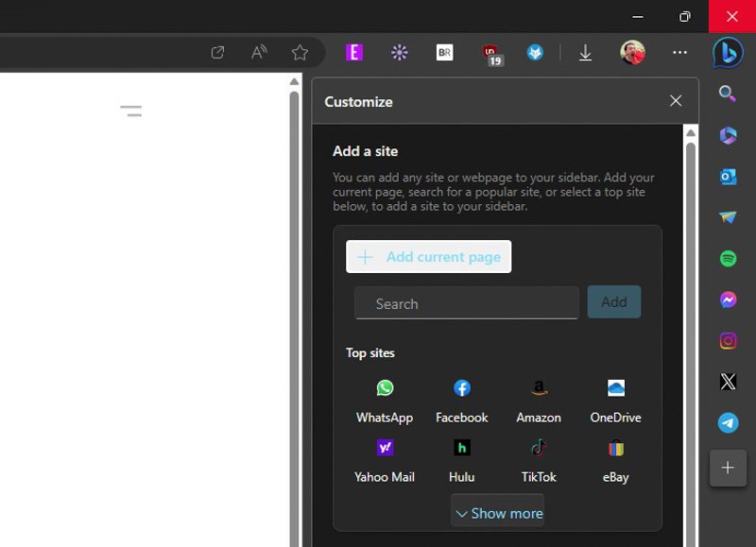Add WhatsApp from top sites

[385, 402]
